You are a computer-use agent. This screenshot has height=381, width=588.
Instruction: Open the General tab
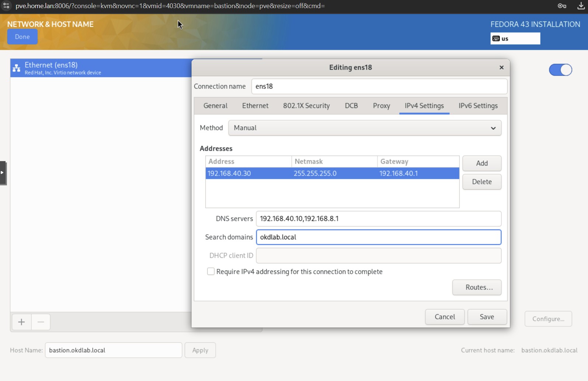[x=215, y=106]
